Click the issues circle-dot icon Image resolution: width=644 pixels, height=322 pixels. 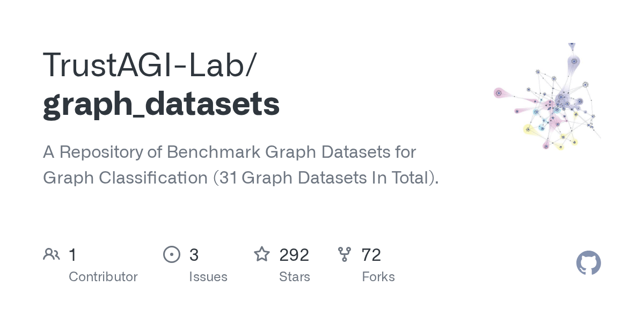(x=172, y=254)
